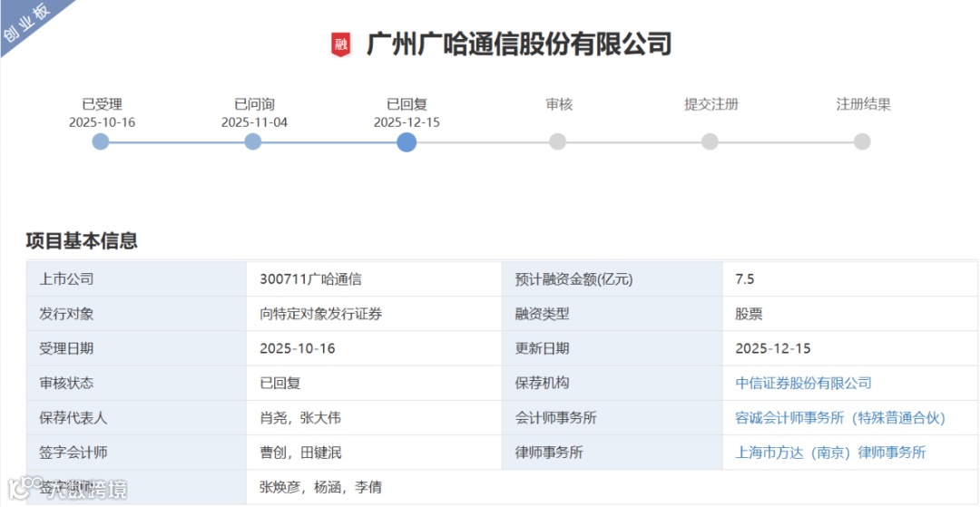Click the 创业板 corner ribbon label

point(26,24)
